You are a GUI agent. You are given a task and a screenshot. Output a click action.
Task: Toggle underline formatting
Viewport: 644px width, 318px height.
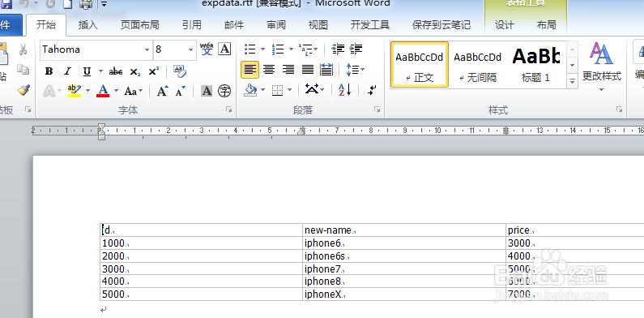click(x=87, y=71)
